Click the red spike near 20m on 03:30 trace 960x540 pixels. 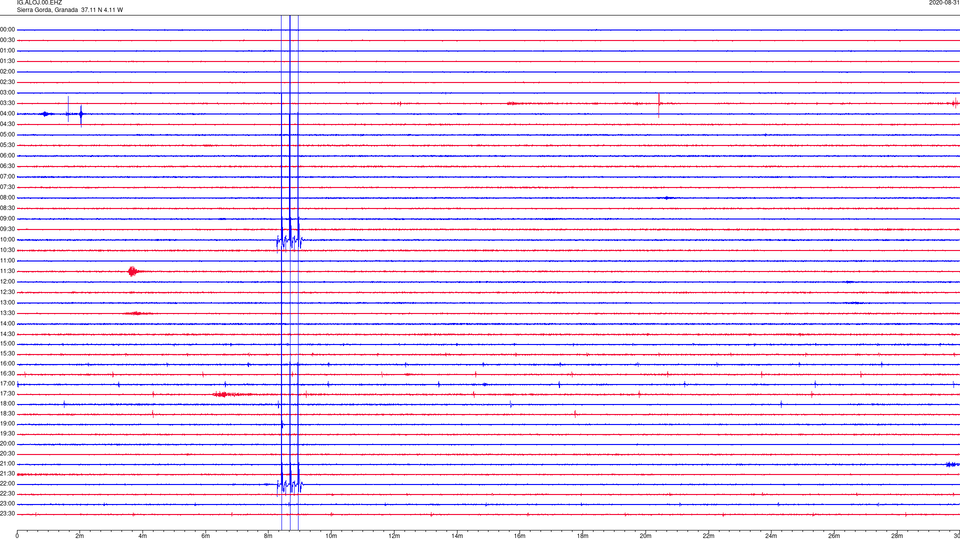(659, 104)
